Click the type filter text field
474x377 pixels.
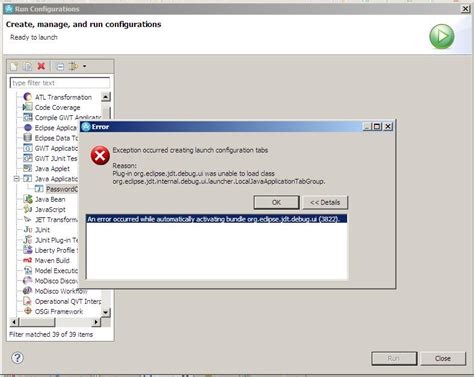60,83
